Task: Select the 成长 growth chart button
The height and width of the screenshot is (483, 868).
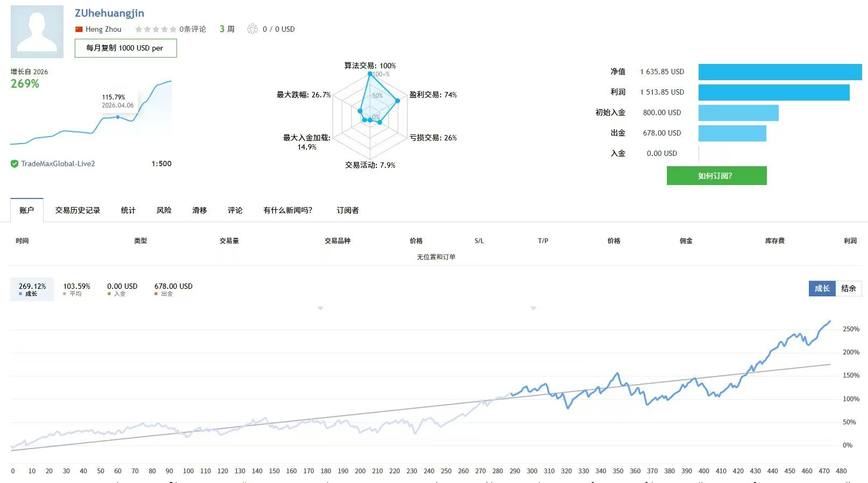Action: pyautogui.click(x=822, y=288)
